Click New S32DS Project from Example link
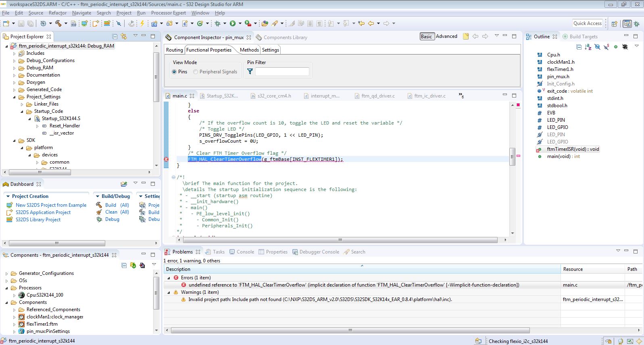This screenshot has height=345, width=644. tap(51, 205)
